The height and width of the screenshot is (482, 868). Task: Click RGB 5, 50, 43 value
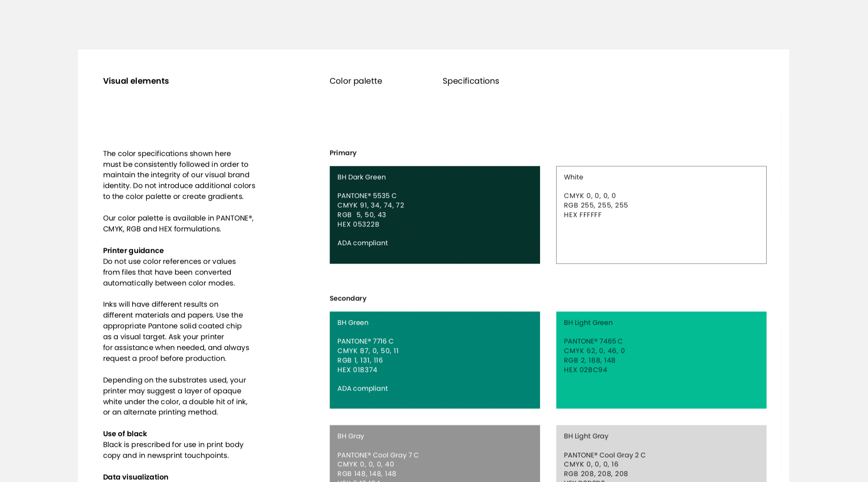(362, 215)
